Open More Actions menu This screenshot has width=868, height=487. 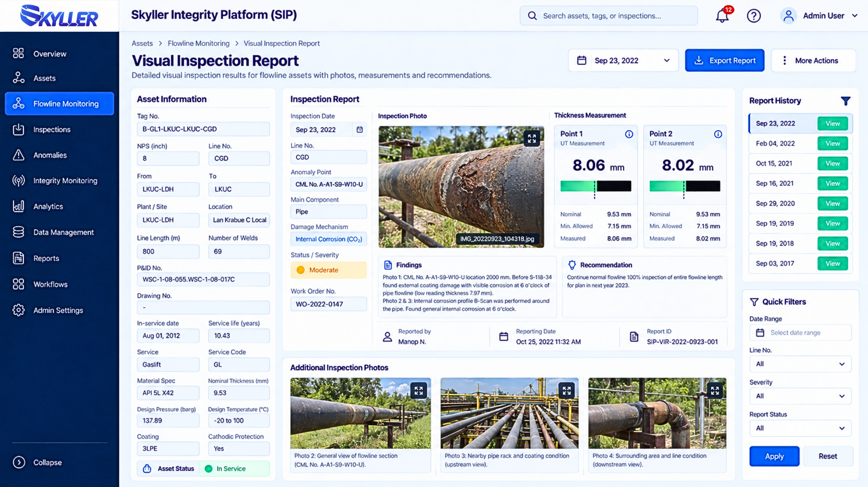pos(813,60)
